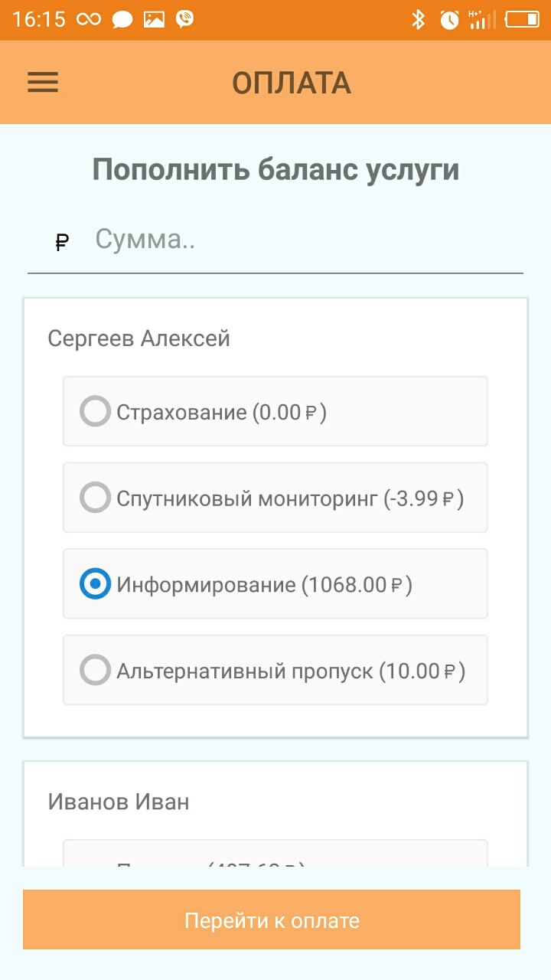Tap the ruble currency icon beside Сумма
This screenshot has width=551, height=980.
(x=63, y=243)
